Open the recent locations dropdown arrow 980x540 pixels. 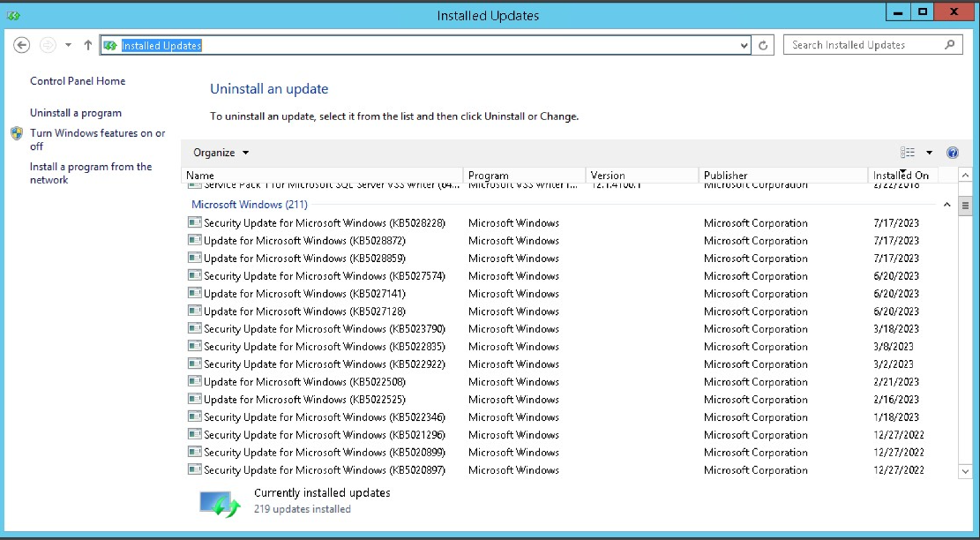(68, 45)
